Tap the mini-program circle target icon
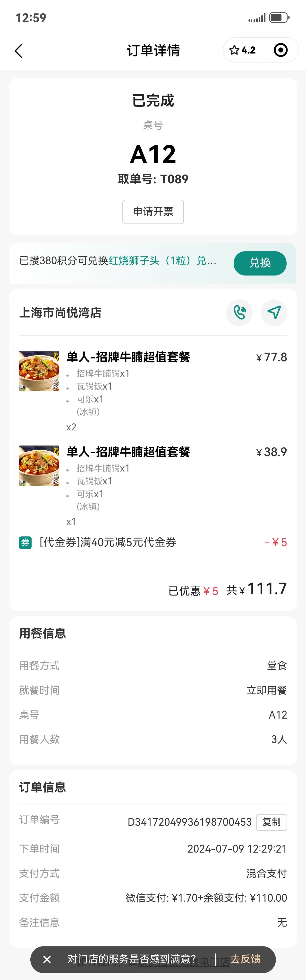306x980 pixels. click(280, 50)
